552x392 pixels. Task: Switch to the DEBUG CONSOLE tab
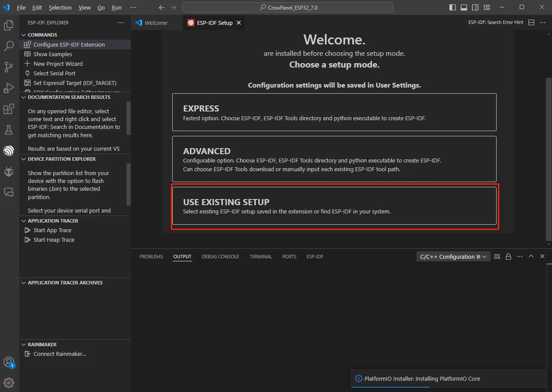click(x=220, y=257)
